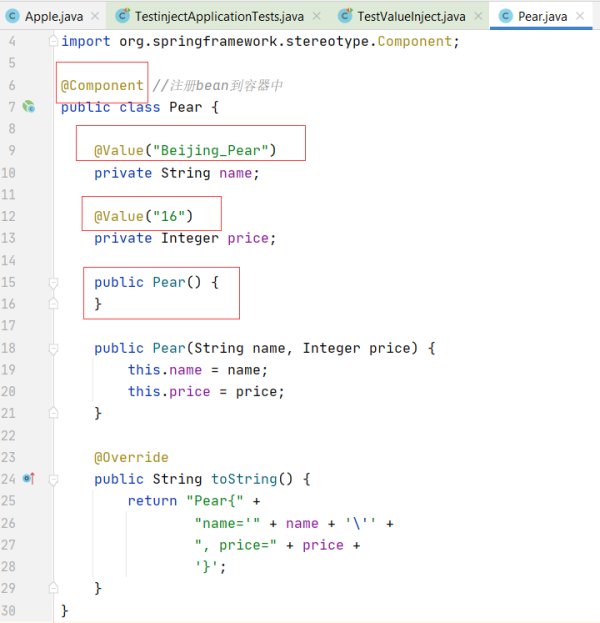The height and width of the screenshot is (623, 600).
Task: Click 'this.price' on line 20
Action: tap(169, 391)
